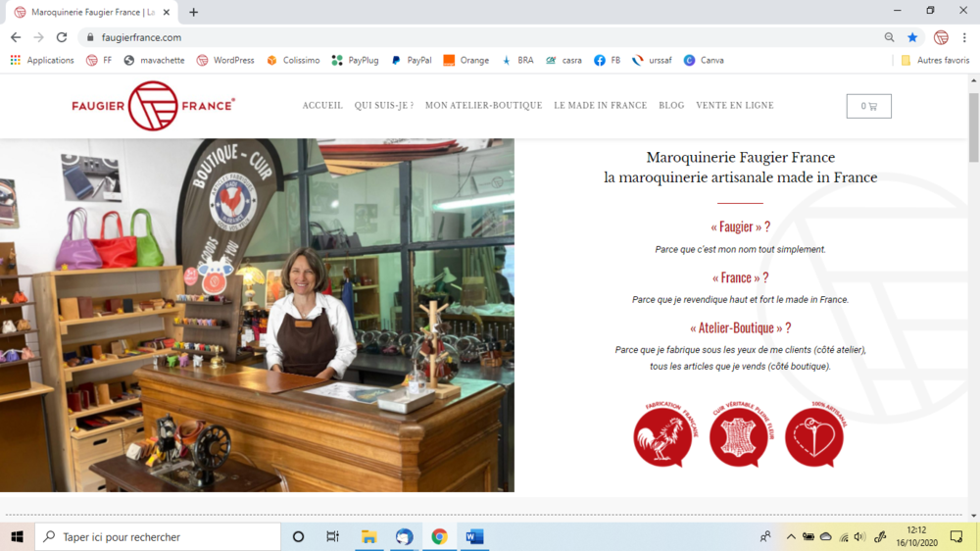Click the « France » ? heading
Screen dimensions: 980x551
[x=740, y=277]
